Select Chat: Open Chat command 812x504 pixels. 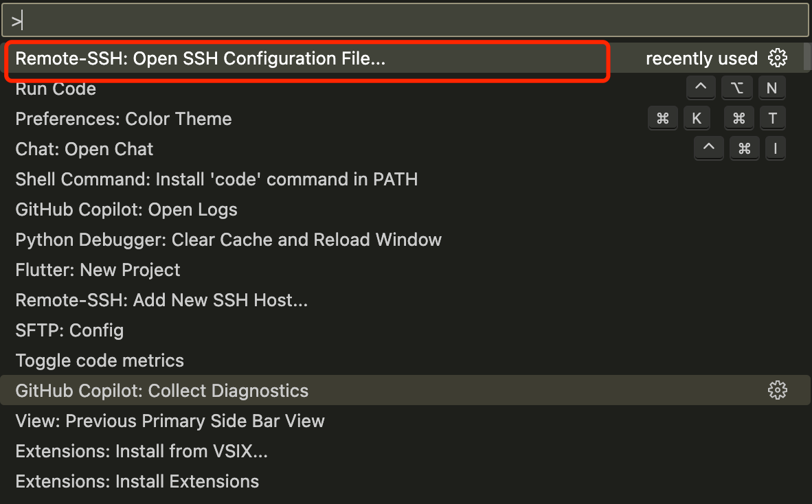click(x=405, y=149)
